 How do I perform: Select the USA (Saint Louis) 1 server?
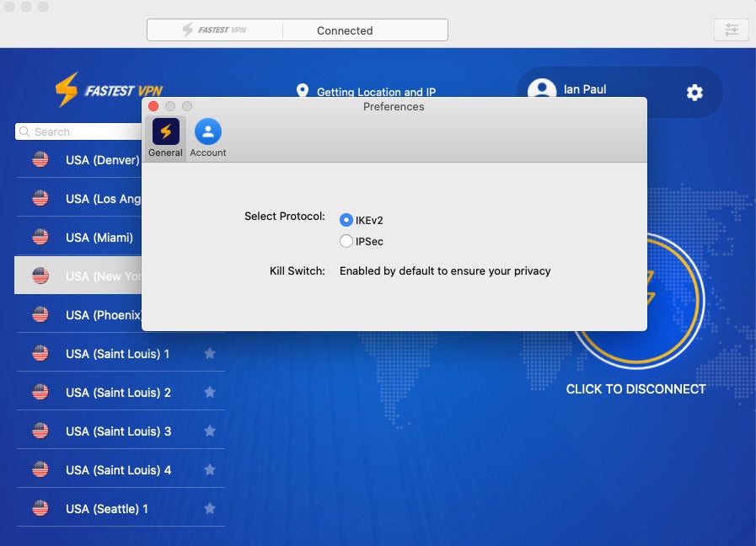click(x=121, y=354)
